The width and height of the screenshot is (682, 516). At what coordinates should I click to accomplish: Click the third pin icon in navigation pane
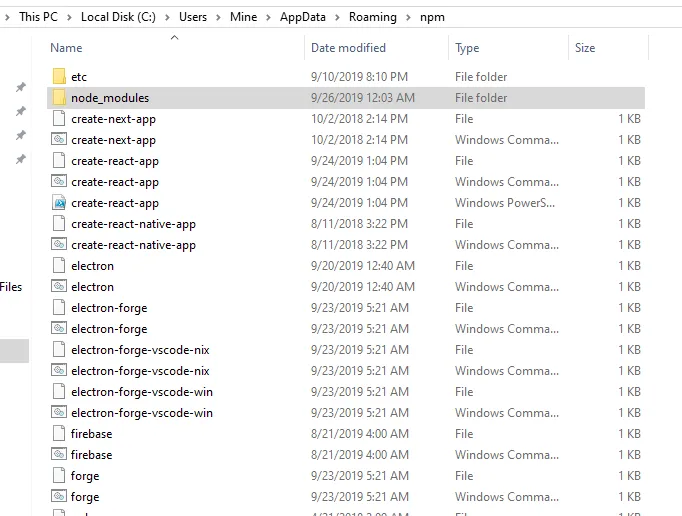21,135
